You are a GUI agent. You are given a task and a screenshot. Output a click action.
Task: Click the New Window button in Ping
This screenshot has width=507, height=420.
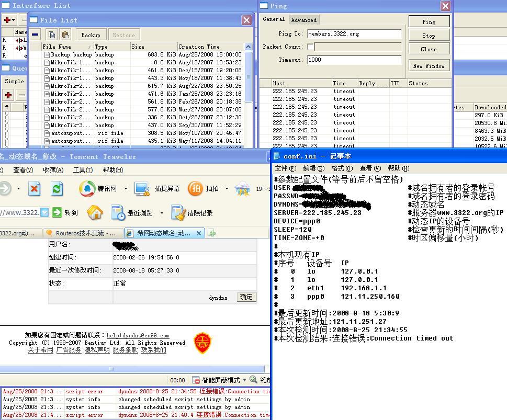(x=429, y=65)
